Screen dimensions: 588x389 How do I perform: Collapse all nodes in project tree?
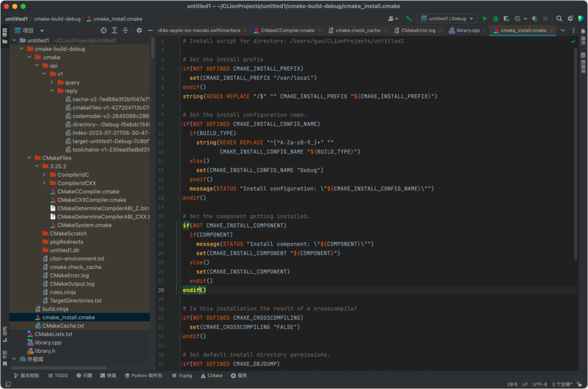(125, 31)
